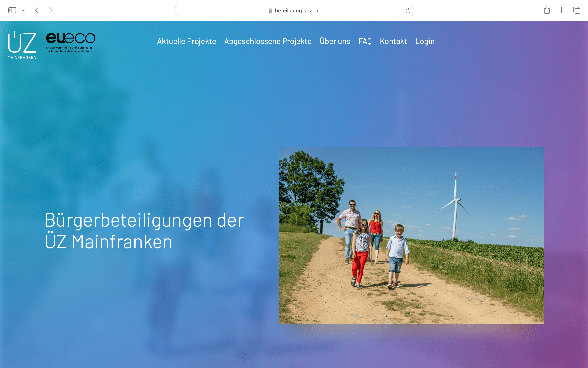Click the ÜZ Mainfranken logo

pos(22,45)
